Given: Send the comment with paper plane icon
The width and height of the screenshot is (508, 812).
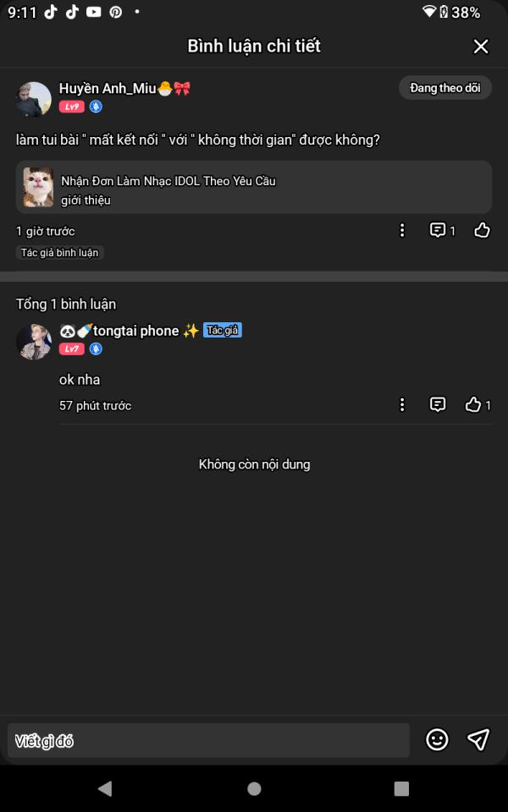Looking at the screenshot, I should (x=478, y=740).
